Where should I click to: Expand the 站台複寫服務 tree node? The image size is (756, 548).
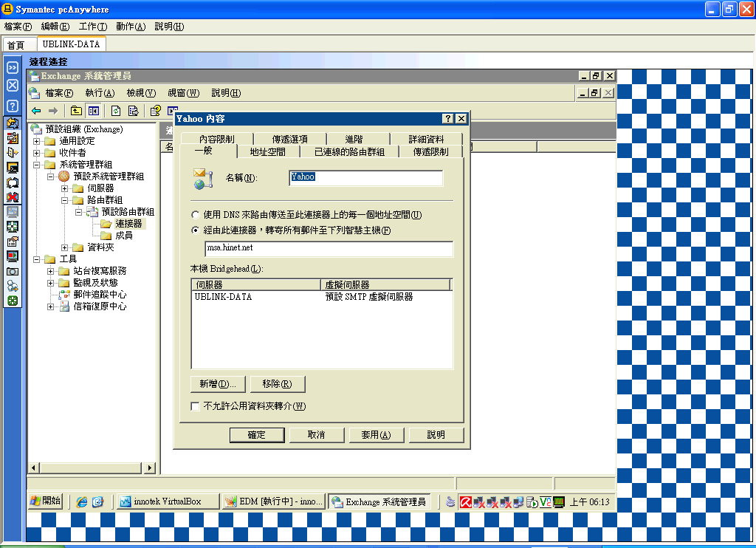pos(51,271)
